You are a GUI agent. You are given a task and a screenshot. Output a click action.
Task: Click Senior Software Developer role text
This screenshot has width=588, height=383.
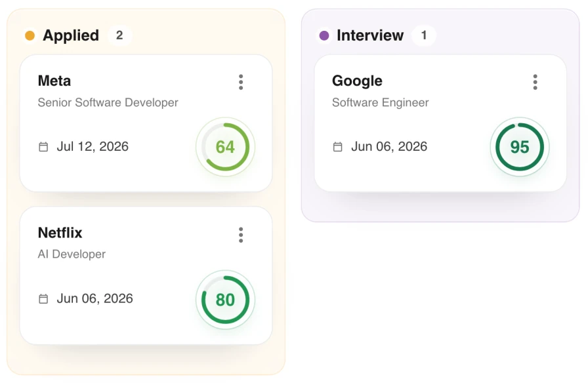(108, 102)
